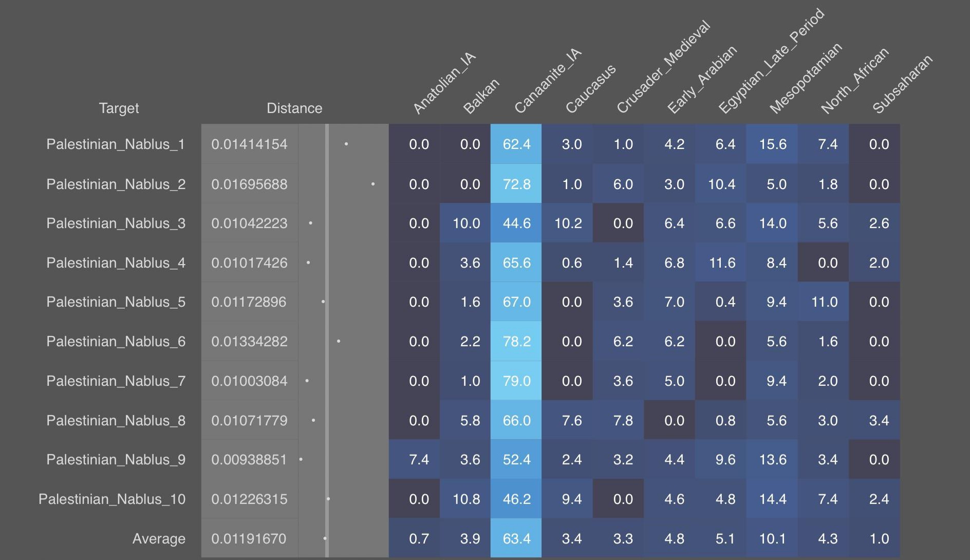
Task: Click the 79.0 Canaanite_IA cell
Action: [x=516, y=381]
